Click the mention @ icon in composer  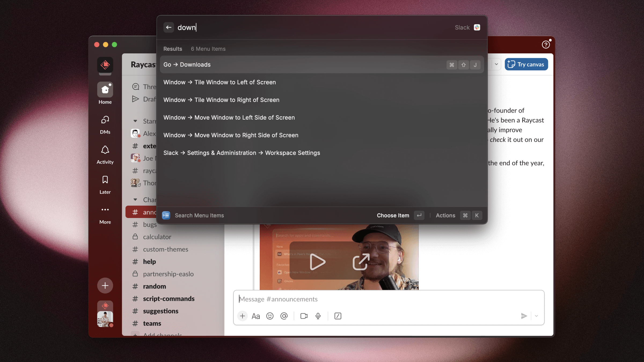(284, 316)
